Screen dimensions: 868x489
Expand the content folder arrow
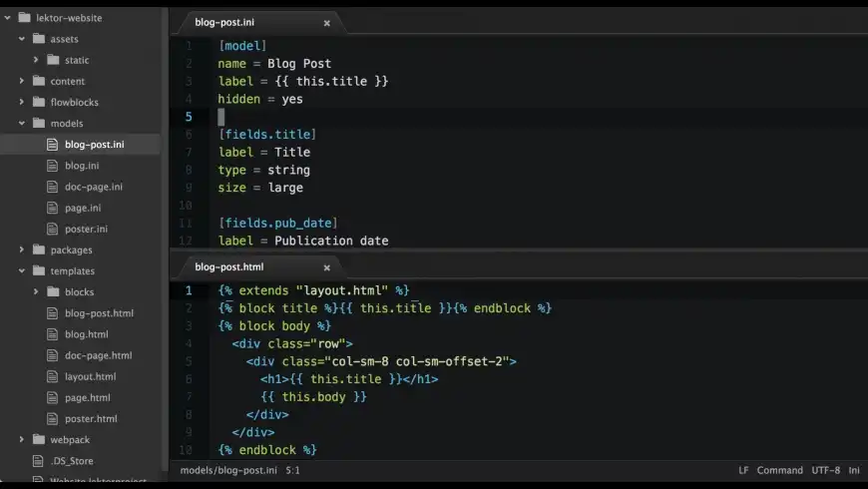22,81
